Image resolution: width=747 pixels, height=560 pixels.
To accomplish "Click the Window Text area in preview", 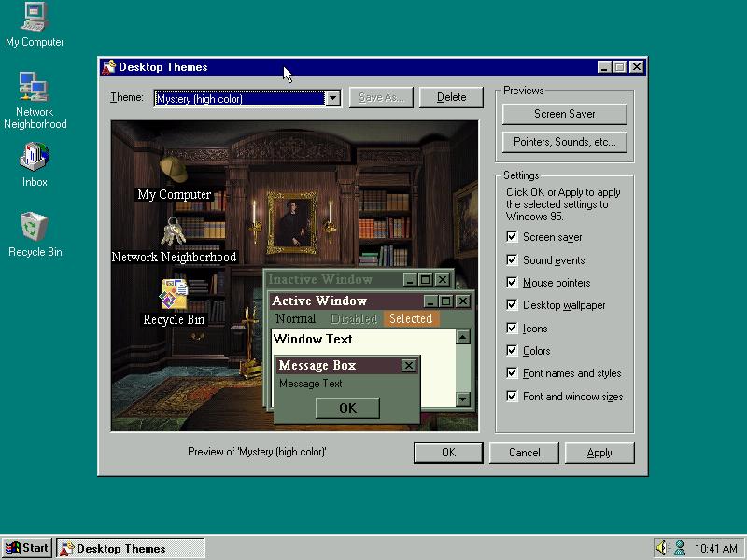I will (313, 339).
